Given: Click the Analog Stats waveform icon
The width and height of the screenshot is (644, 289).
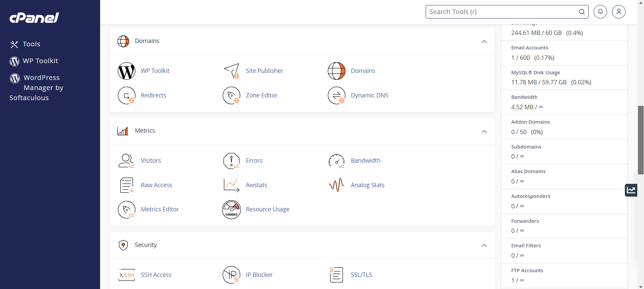Looking at the screenshot, I should point(337,185).
